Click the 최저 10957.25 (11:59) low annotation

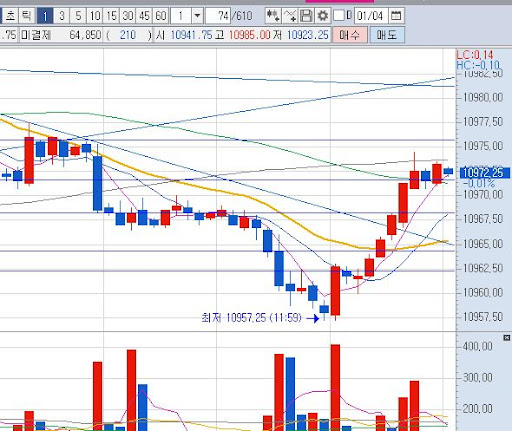(x=252, y=318)
